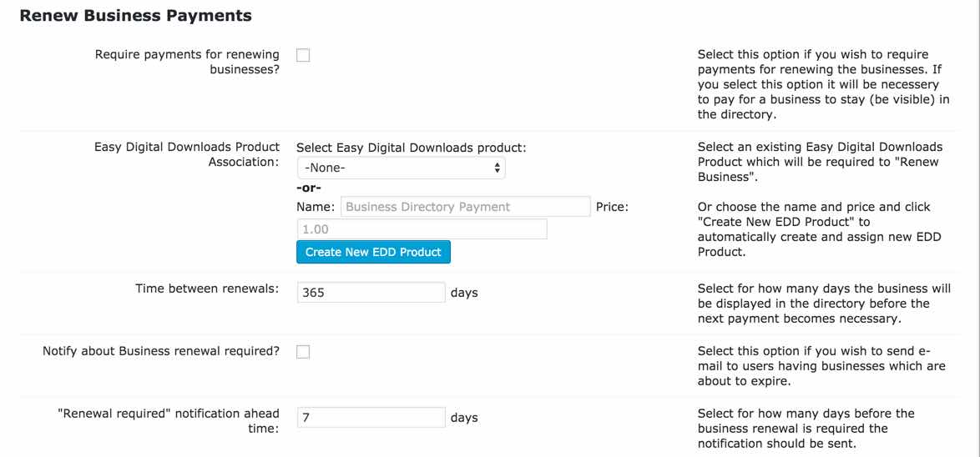Click the Easy Digital Downloads Product Association label
This screenshot has width=980, height=457.
coord(187,154)
